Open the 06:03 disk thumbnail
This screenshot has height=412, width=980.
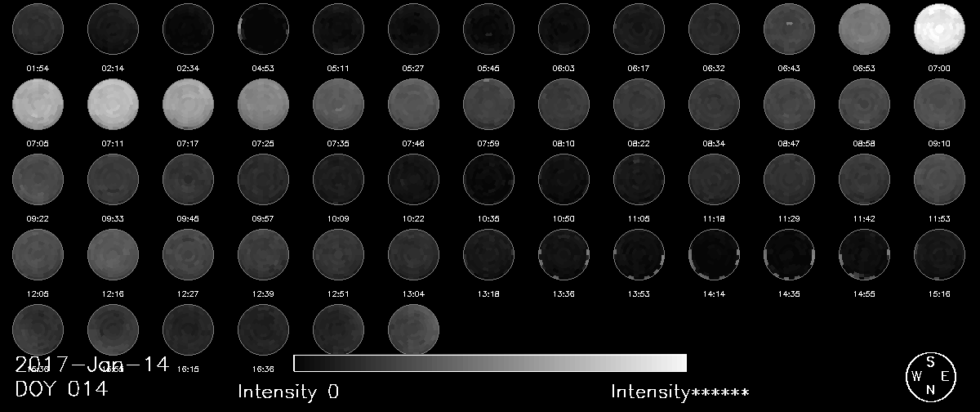(x=563, y=29)
